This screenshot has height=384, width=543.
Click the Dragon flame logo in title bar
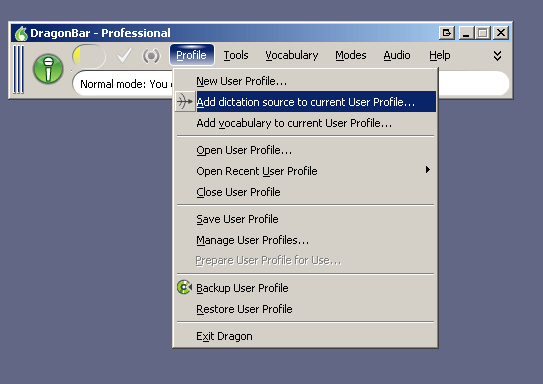pos(21,33)
